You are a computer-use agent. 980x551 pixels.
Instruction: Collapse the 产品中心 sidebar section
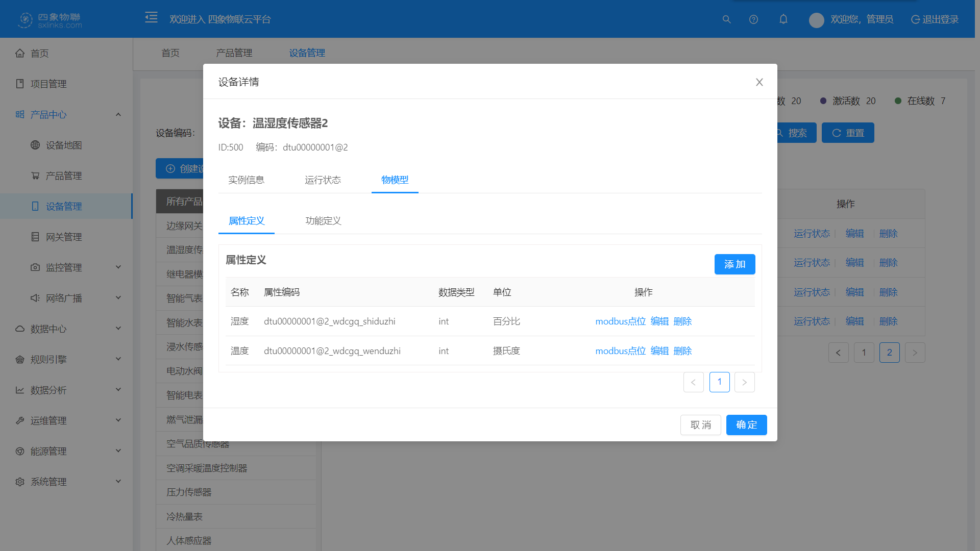coord(118,114)
